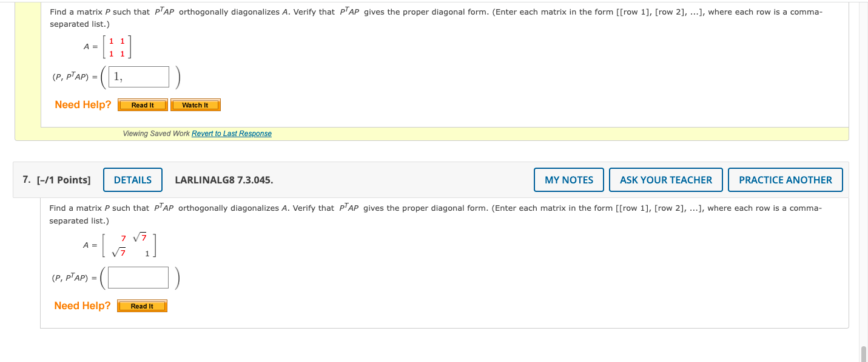Screen dimensions: 868x362
Task: Click Revert to Last Response link
Action: pyautogui.click(x=232, y=134)
